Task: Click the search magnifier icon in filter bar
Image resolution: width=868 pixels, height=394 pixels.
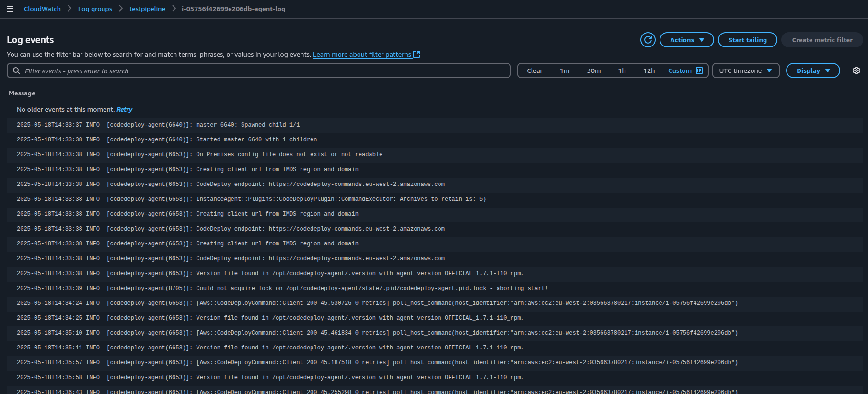Action: [16, 70]
